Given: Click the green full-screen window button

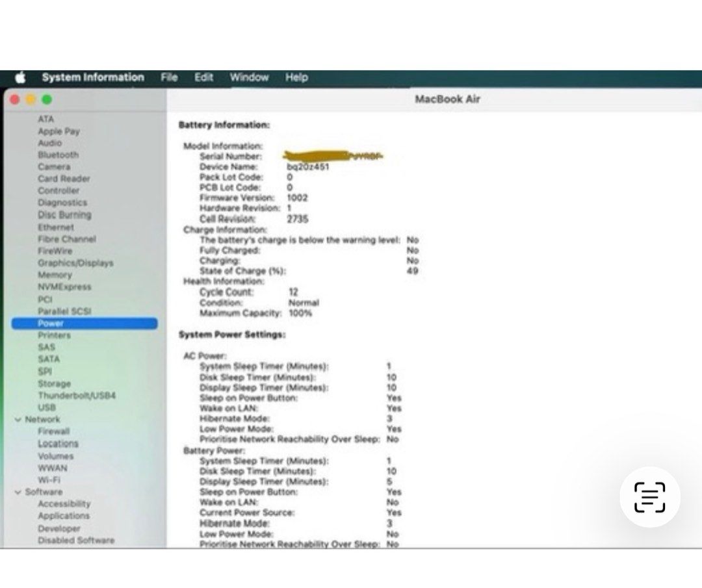Looking at the screenshot, I should 47,99.
